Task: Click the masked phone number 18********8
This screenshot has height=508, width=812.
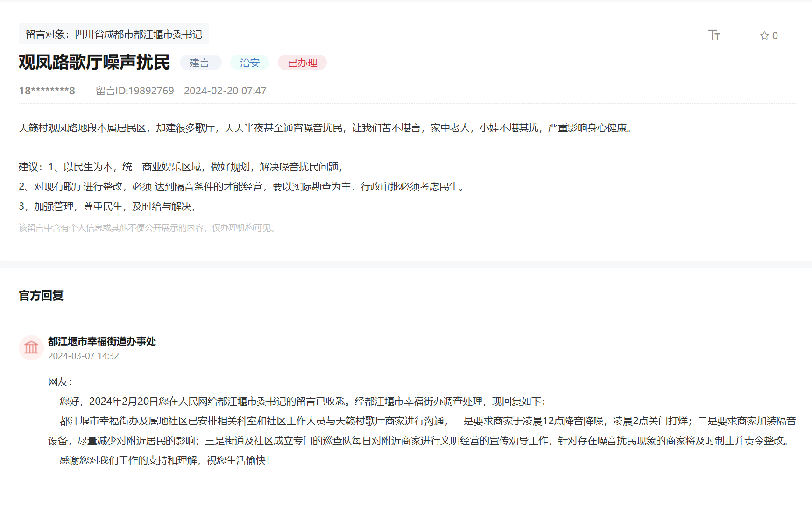Action: click(47, 91)
